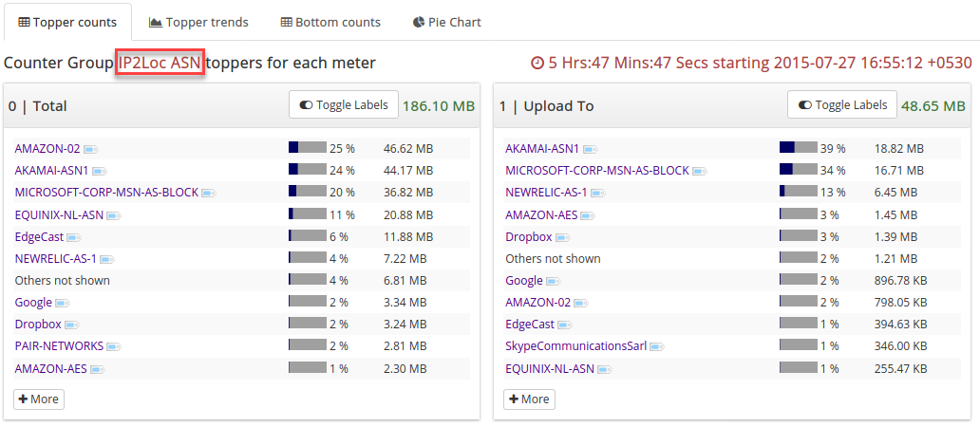
Task: Click tag icon beside Dropbox in Upload To panel
Action: point(563,238)
